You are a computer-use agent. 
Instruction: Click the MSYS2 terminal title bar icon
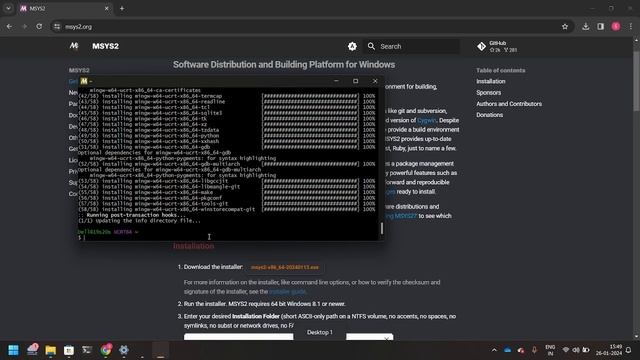84,81
